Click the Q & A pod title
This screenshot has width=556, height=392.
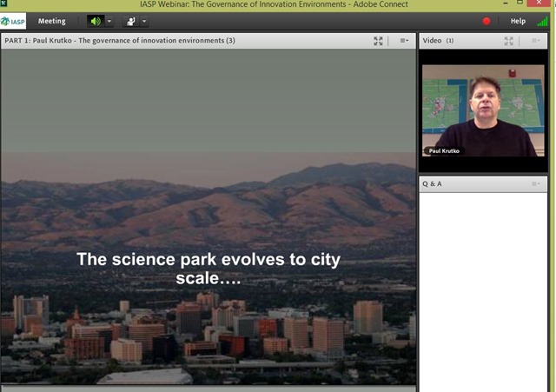(x=432, y=183)
